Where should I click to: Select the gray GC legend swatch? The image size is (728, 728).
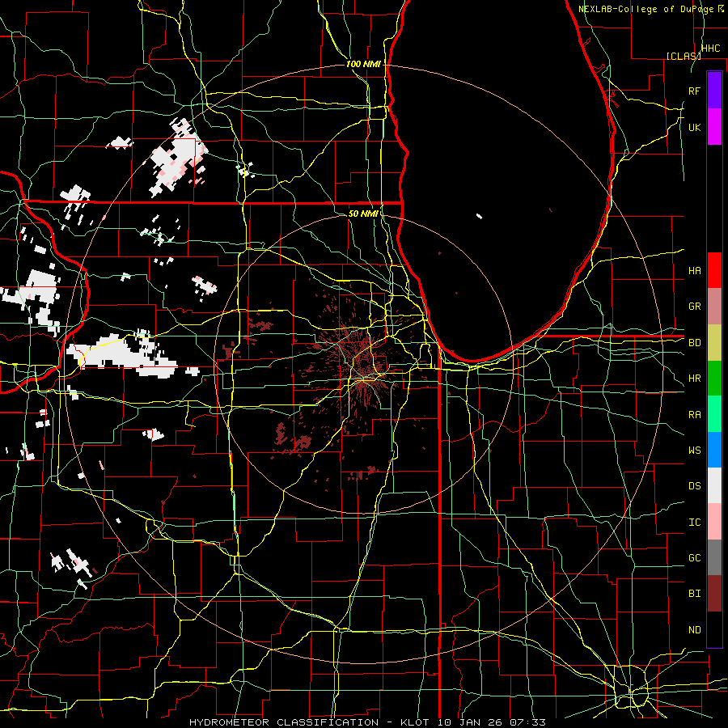tap(714, 557)
